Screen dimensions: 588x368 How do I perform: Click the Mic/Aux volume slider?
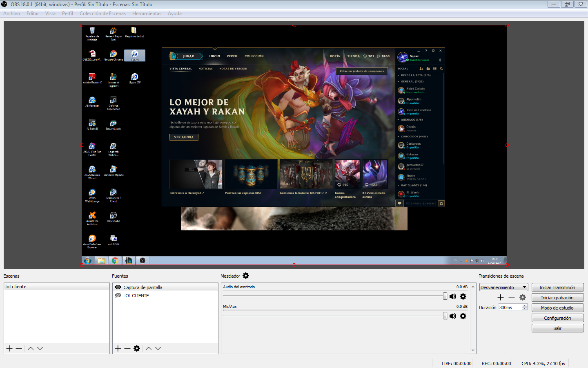point(335,316)
